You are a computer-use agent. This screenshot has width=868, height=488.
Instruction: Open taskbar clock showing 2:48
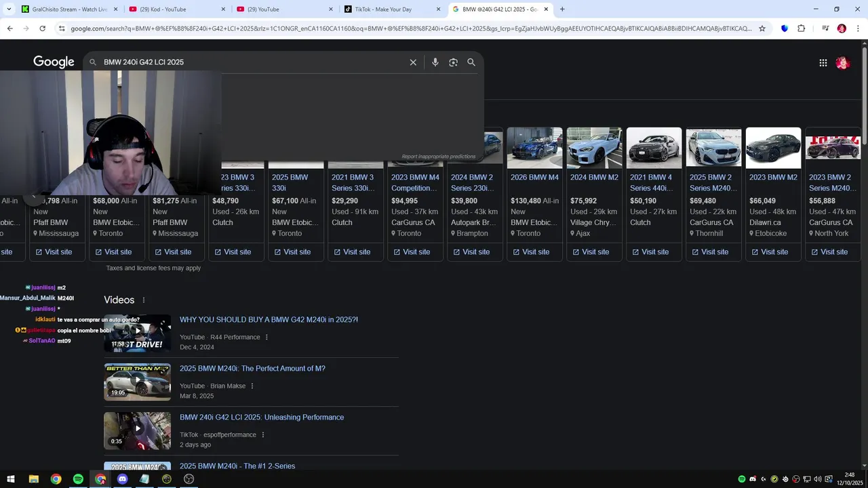coord(850,479)
